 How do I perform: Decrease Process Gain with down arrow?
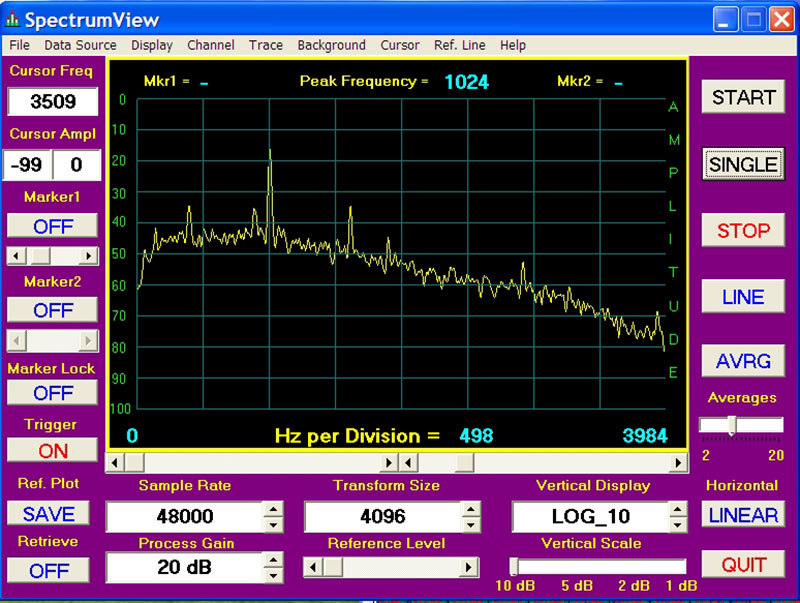273,575
